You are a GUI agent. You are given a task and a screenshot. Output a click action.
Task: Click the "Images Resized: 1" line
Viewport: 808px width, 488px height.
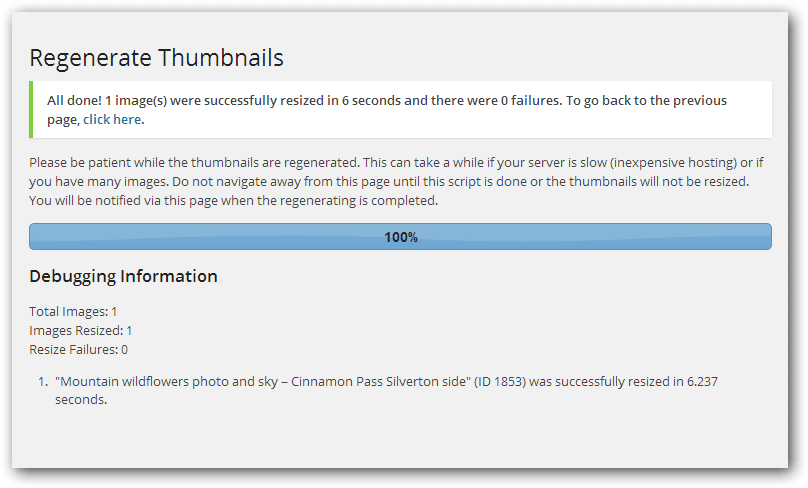pyautogui.click(x=81, y=331)
